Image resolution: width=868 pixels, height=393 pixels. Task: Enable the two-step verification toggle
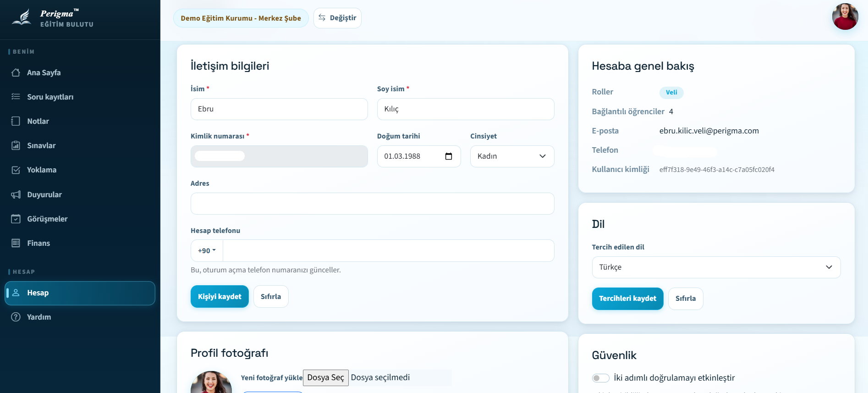(x=600, y=378)
